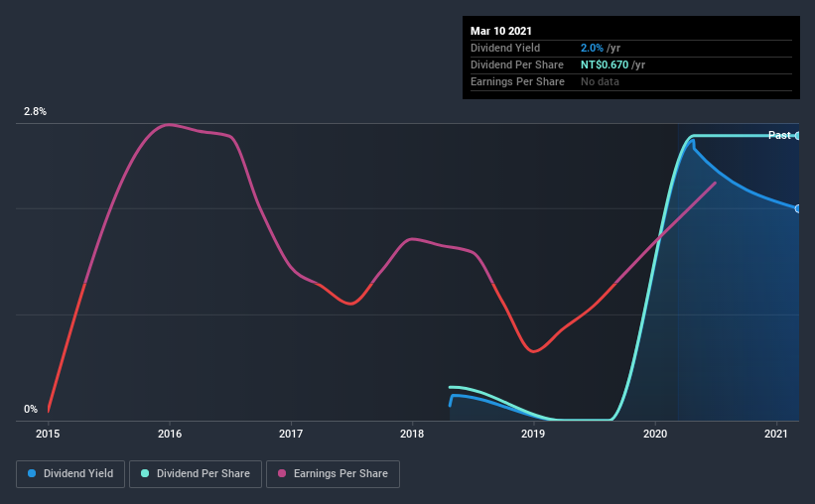The image size is (815, 504).
Task: Click the 0% y-axis label
Action: [x=31, y=409]
